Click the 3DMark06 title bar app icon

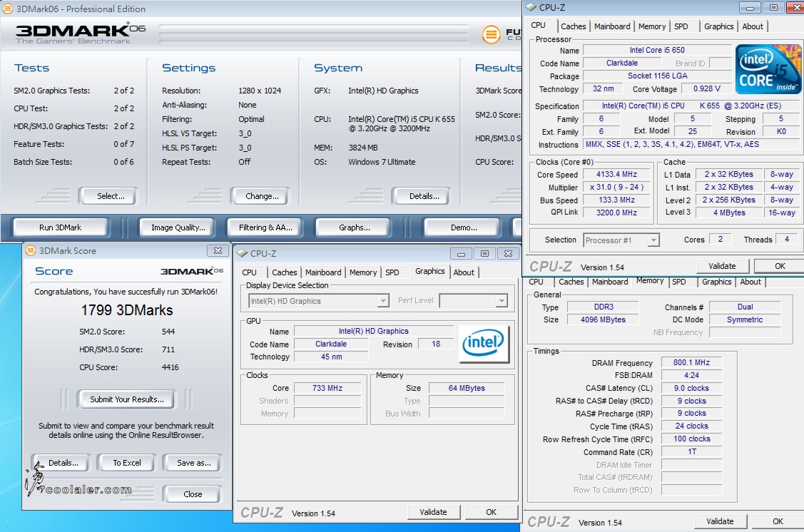pos(8,9)
